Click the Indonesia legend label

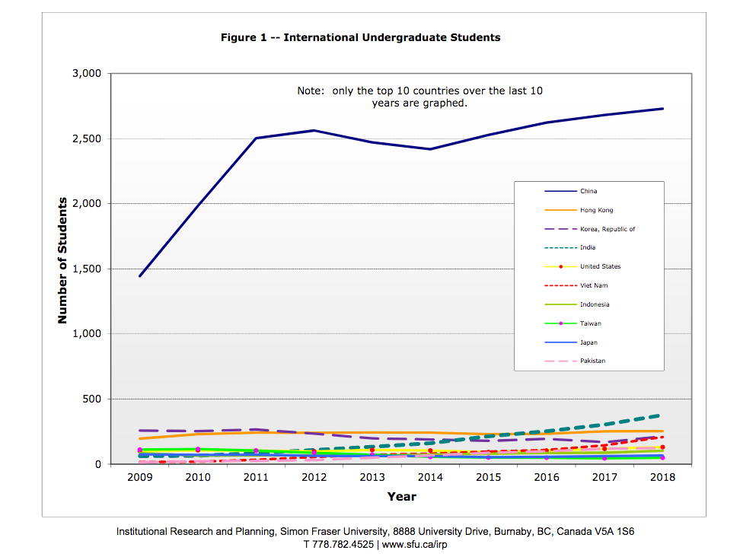coord(594,304)
